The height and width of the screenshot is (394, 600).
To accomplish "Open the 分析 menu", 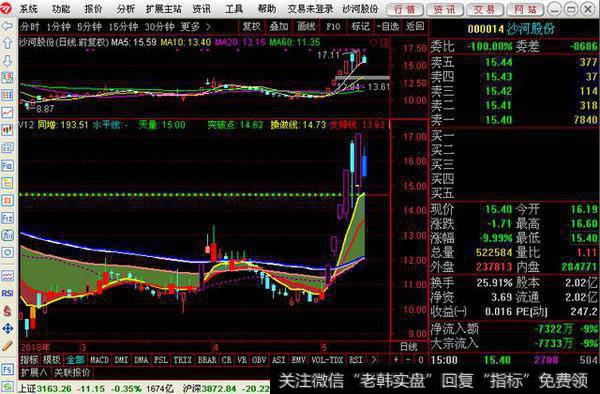I will (126, 9).
